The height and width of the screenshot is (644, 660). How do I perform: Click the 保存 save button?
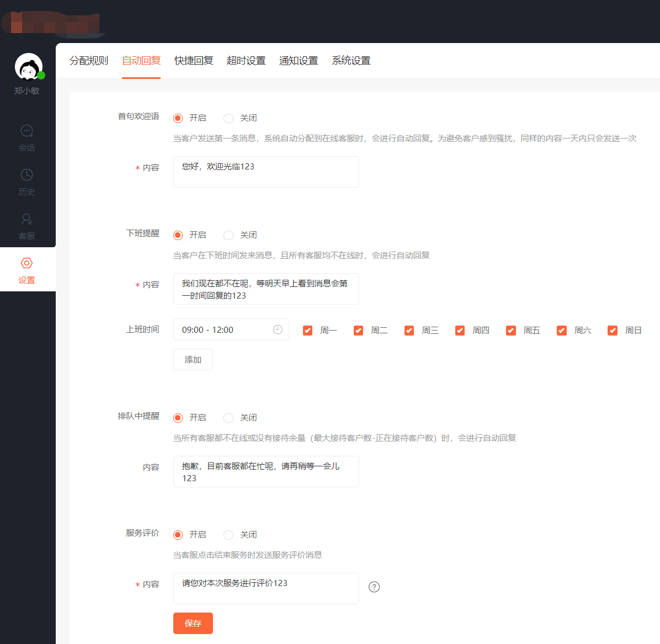(x=193, y=624)
